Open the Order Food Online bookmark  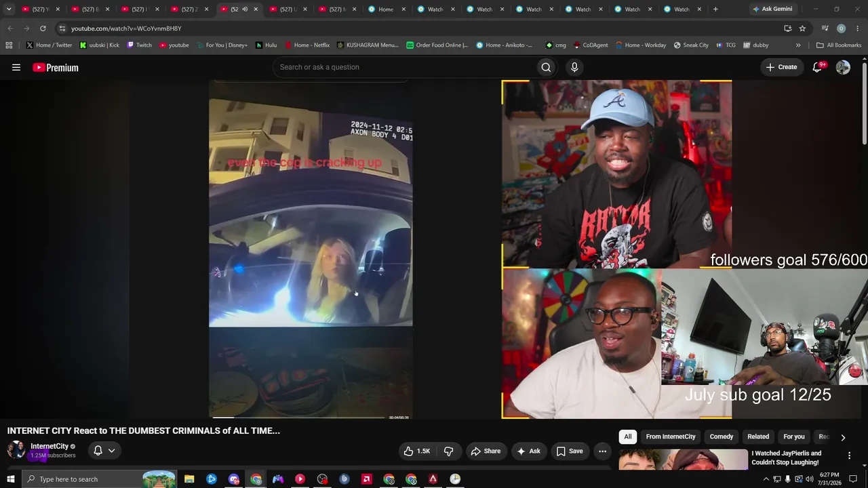point(437,45)
